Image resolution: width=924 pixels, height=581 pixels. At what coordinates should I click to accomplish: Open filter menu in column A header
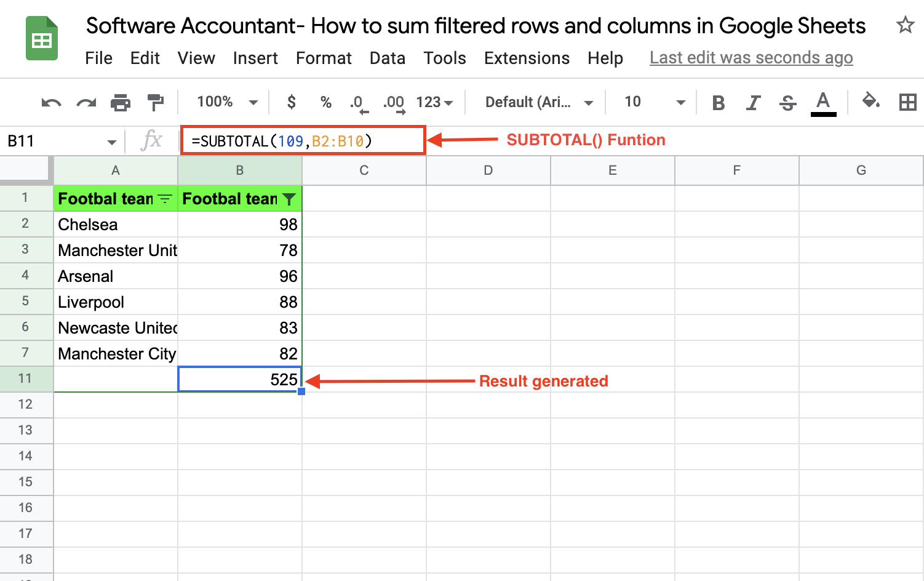(165, 199)
